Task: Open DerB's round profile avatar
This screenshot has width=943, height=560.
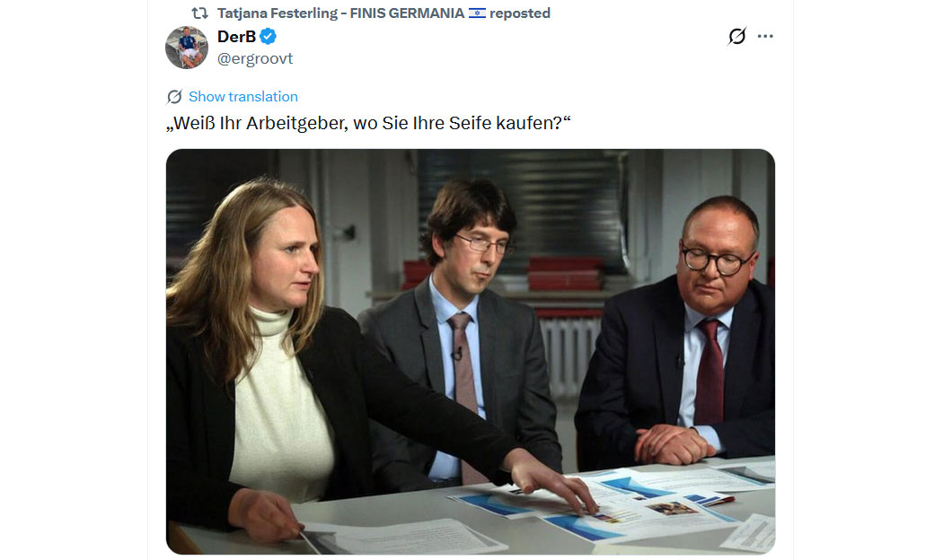Action: pyautogui.click(x=187, y=48)
